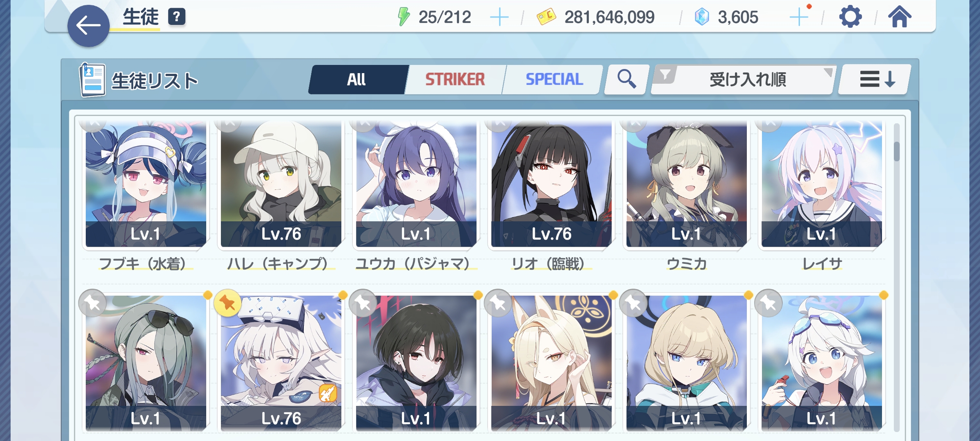Pin the fox-eared blonde student

(x=498, y=303)
